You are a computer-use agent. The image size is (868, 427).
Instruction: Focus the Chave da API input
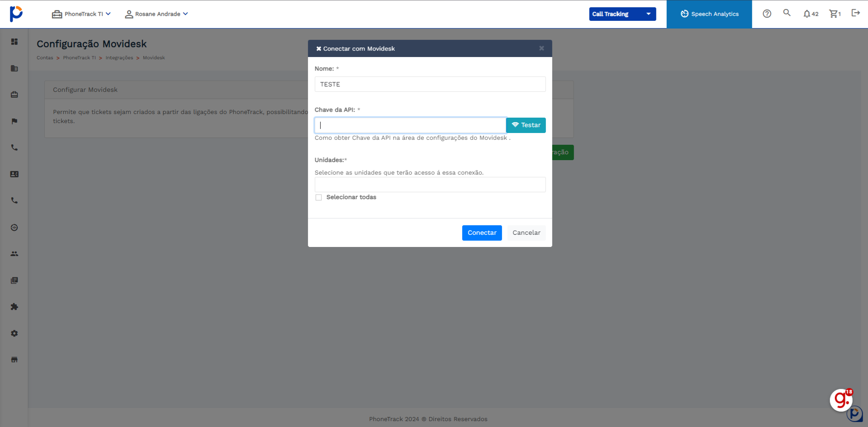point(410,125)
